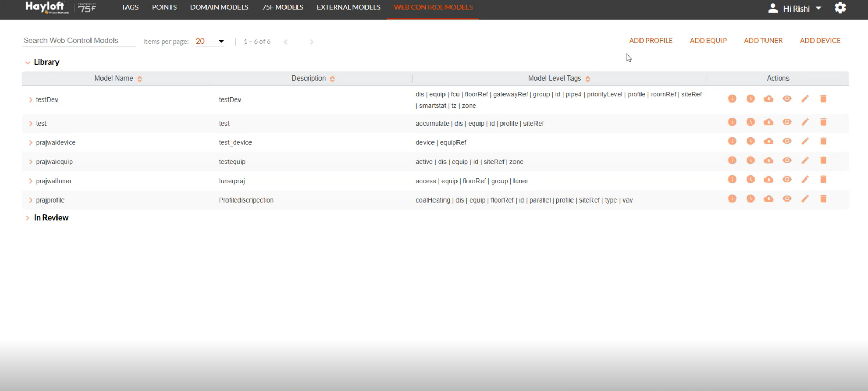Delete prajprofile using the trash icon
Viewport: 868px width, 391px height.
click(824, 199)
